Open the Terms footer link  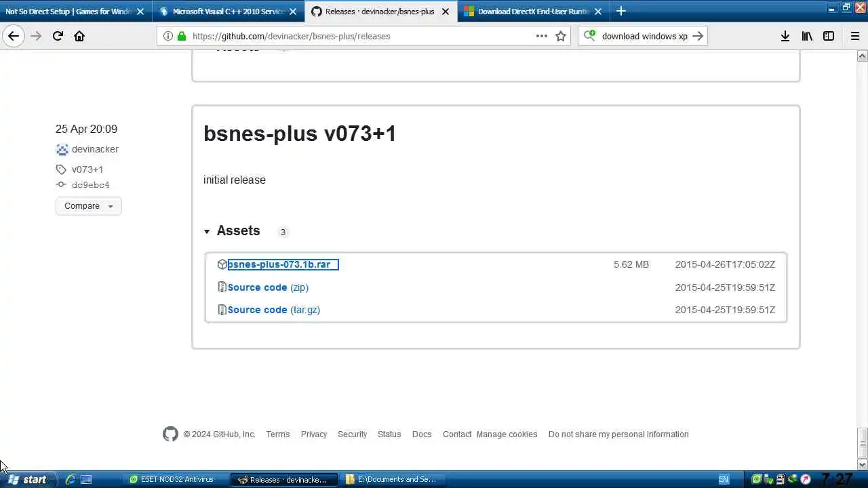click(278, 434)
